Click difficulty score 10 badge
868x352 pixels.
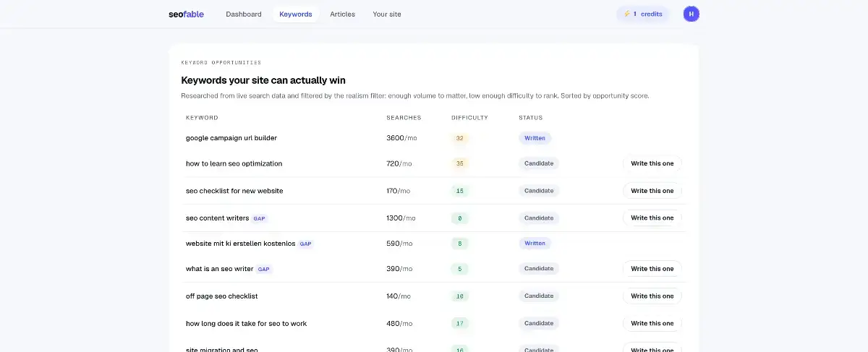tap(459, 296)
